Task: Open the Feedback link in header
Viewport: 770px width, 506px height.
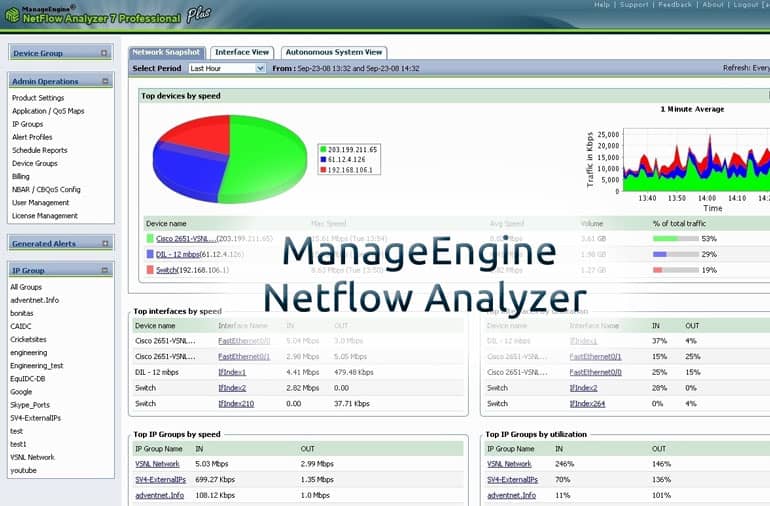Action: coord(675,4)
